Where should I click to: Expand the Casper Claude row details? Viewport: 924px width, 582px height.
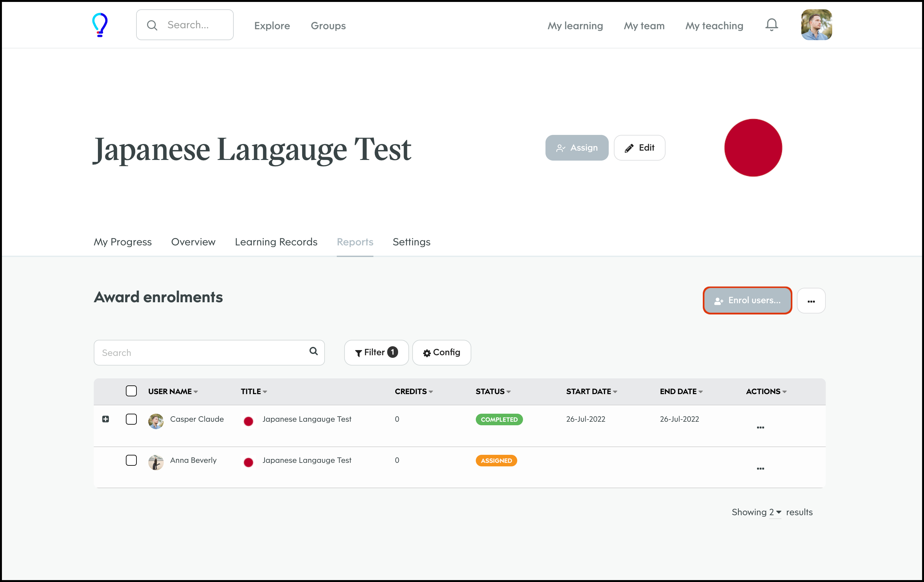click(106, 419)
